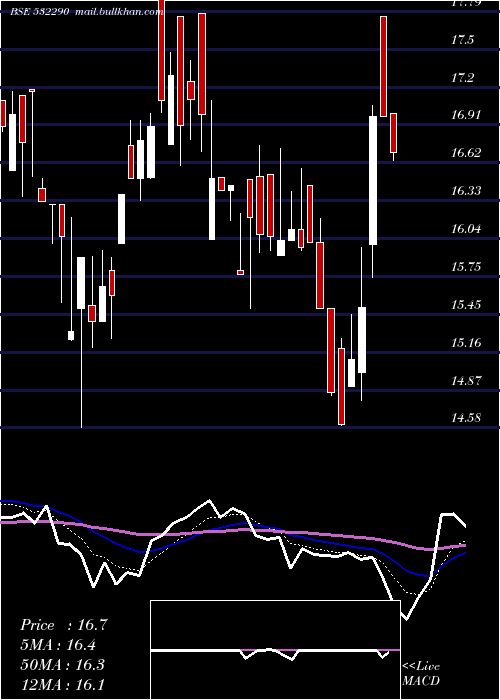Click the 15.45 price axis label
The width and height of the screenshot is (500, 700).
point(466,304)
